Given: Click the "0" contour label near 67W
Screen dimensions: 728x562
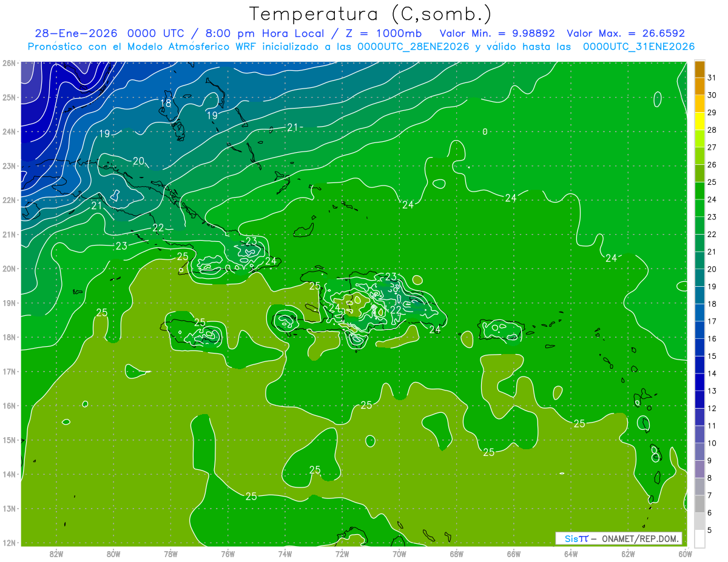Looking at the screenshot, I should coord(485,132).
